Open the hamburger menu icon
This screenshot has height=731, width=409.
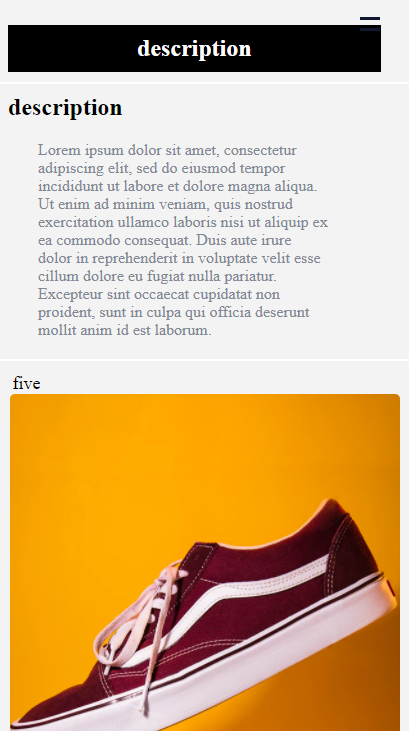coord(370,24)
